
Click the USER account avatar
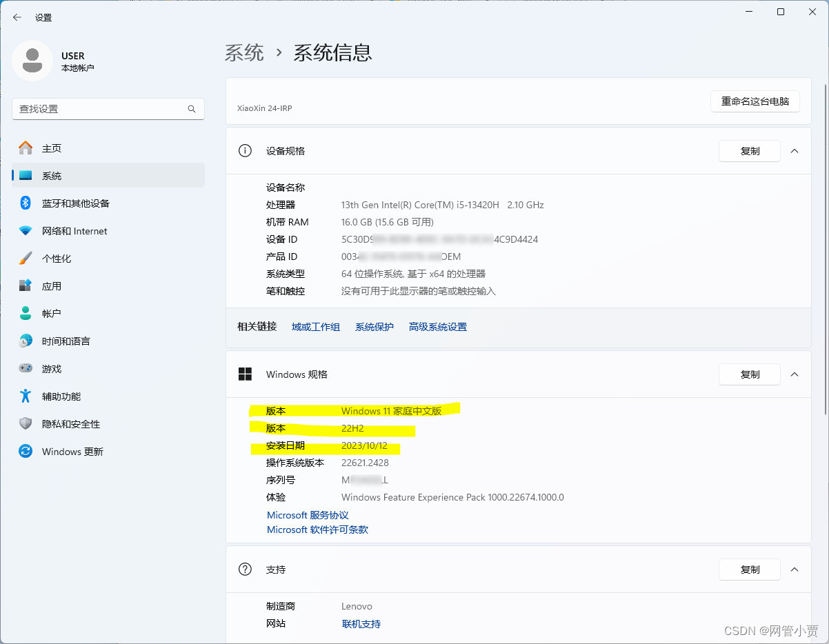pyautogui.click(x=32, y=61)
